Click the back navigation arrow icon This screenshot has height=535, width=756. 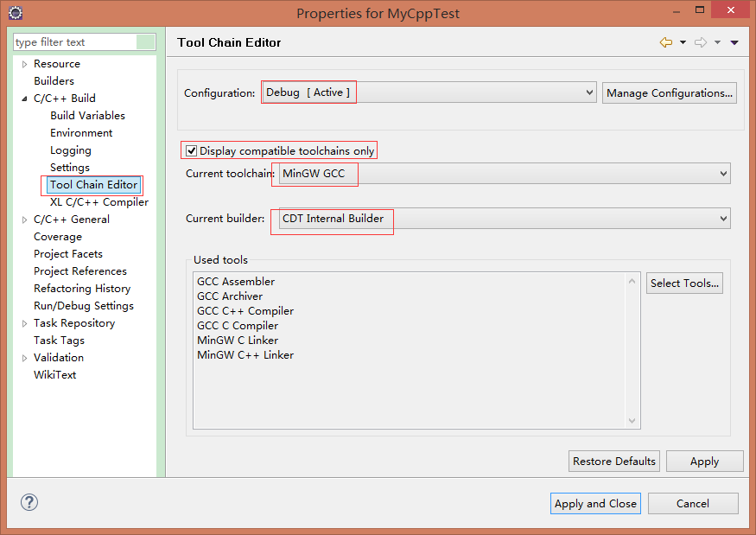coord(666,42)
